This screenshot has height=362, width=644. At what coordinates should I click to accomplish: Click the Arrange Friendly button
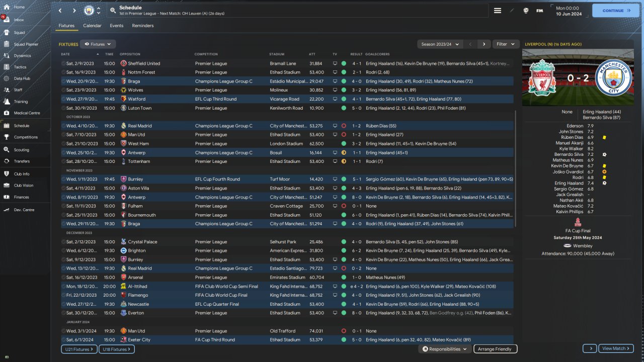click(x=495, y=349)
